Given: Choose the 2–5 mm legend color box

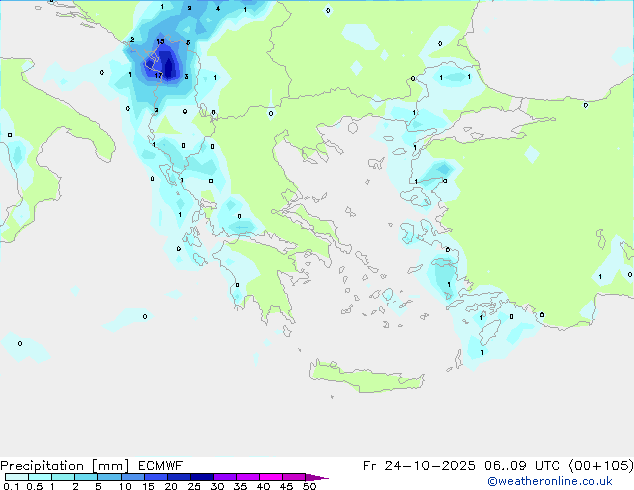Looking at the screenshot, I should tap(86, 477).
